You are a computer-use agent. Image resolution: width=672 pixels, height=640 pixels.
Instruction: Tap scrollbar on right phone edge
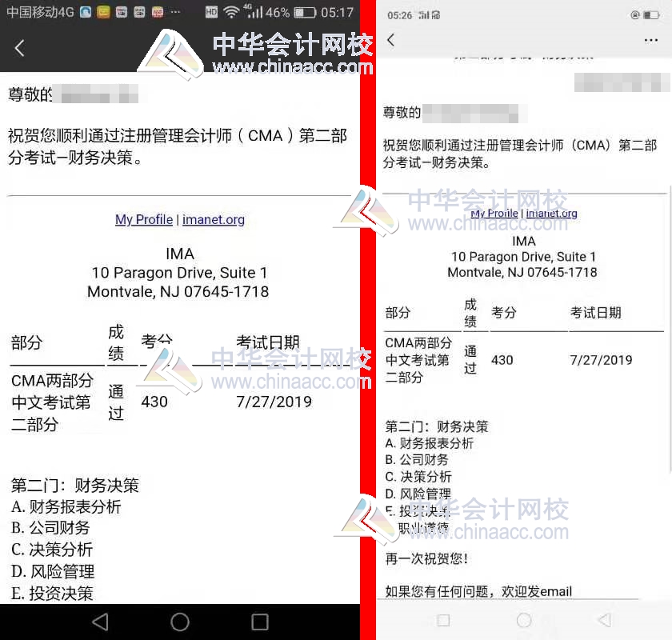click(x=670, y=328)
